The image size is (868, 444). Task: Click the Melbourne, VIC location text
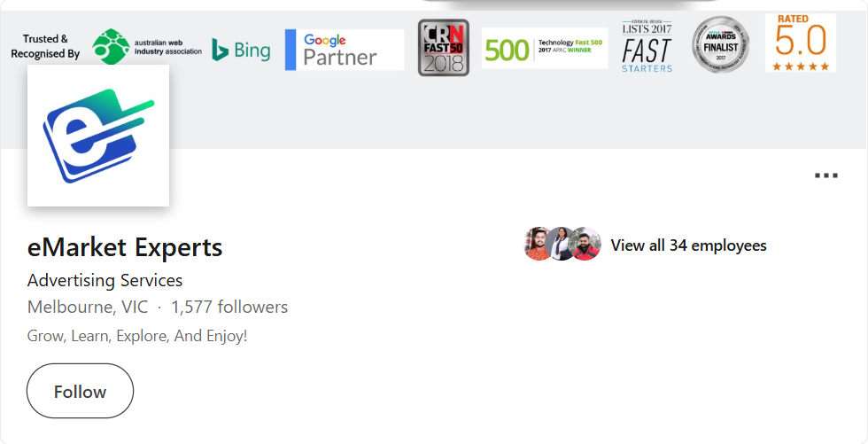coord(86,308)
